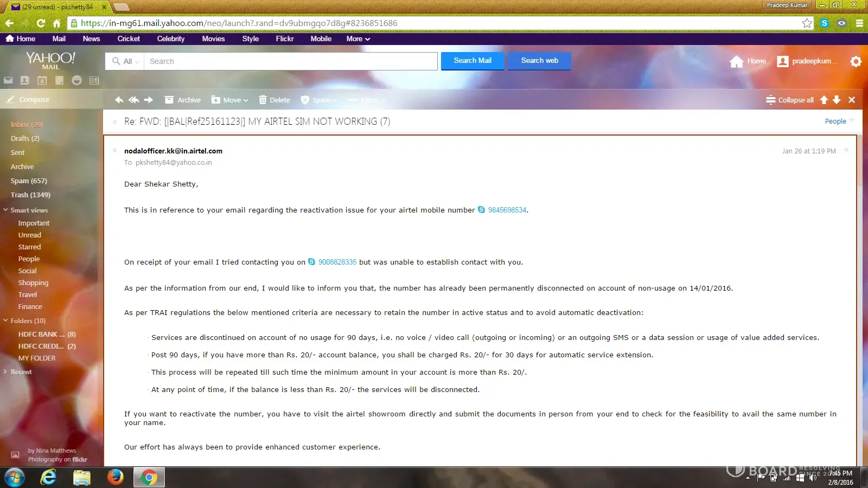This screenshot has width=868, height=488.
Task: Close the conversation with the X icon
Action: point(852,100)
